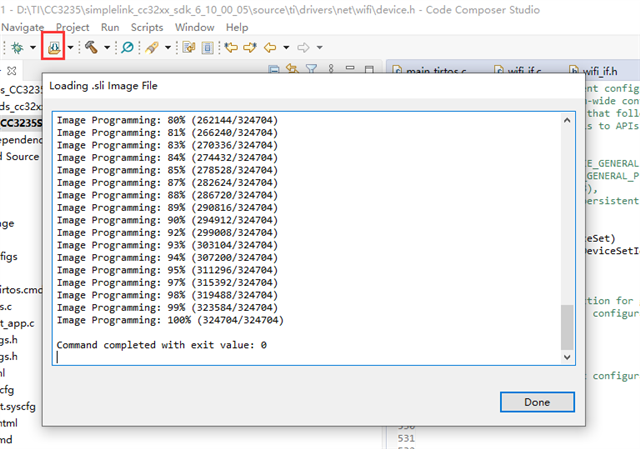Open the Flash icon dropdown arrow
Screen dimensions: 640x449
[70, 48]
